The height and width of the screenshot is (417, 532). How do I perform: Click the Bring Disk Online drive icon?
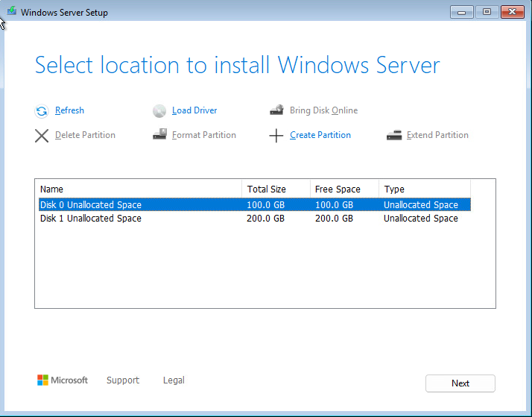point(277,110)
